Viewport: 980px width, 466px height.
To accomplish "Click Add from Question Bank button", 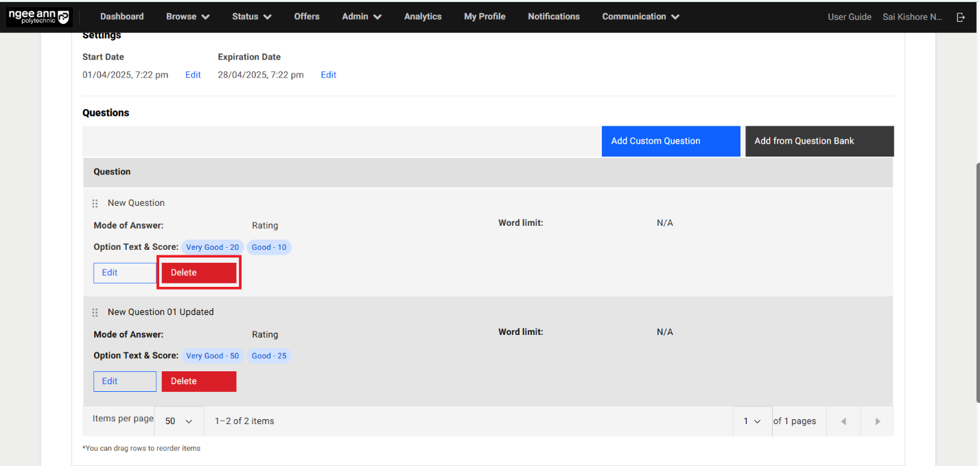I will coord(819,141).
